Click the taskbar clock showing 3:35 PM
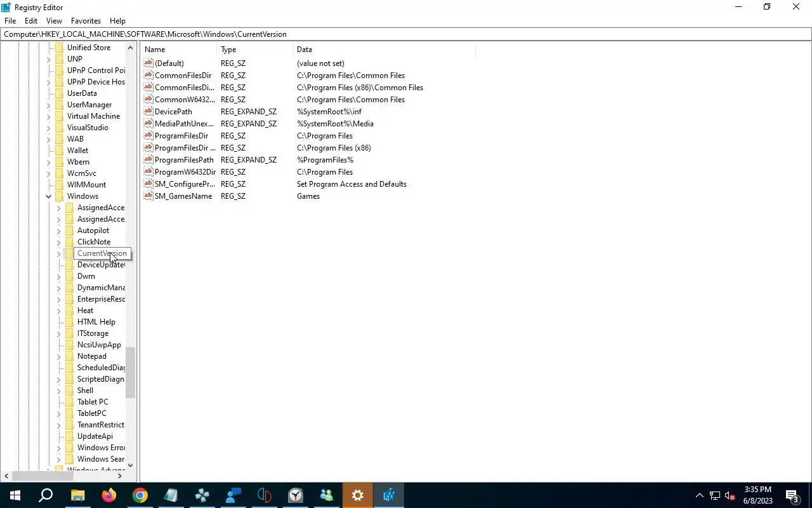The height and width of the screenshot is (508, 812). click(x=758, y=495)
